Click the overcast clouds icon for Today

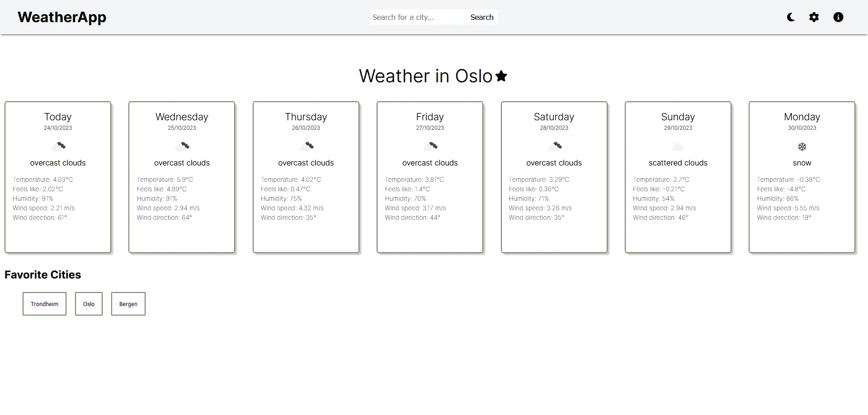58,146
